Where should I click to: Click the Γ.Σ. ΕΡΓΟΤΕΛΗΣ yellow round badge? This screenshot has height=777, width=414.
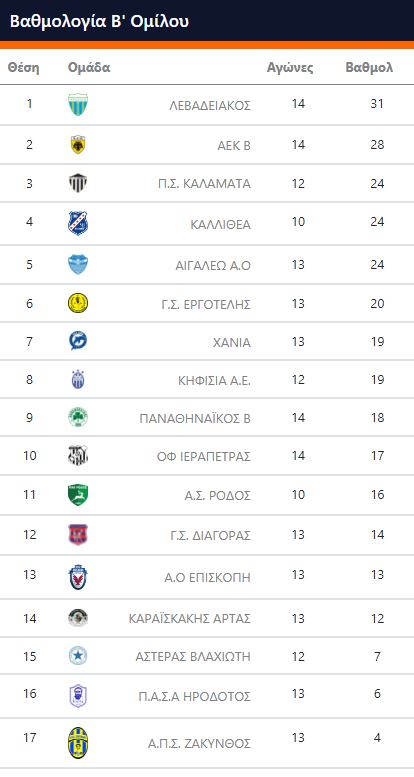(x=78, y=303)
